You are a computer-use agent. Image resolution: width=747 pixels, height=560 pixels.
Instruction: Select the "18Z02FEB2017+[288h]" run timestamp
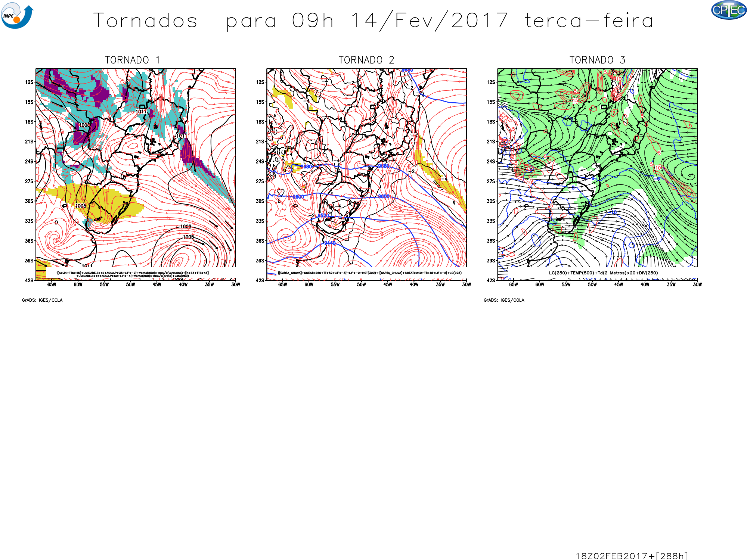click(x=632, y=556)
